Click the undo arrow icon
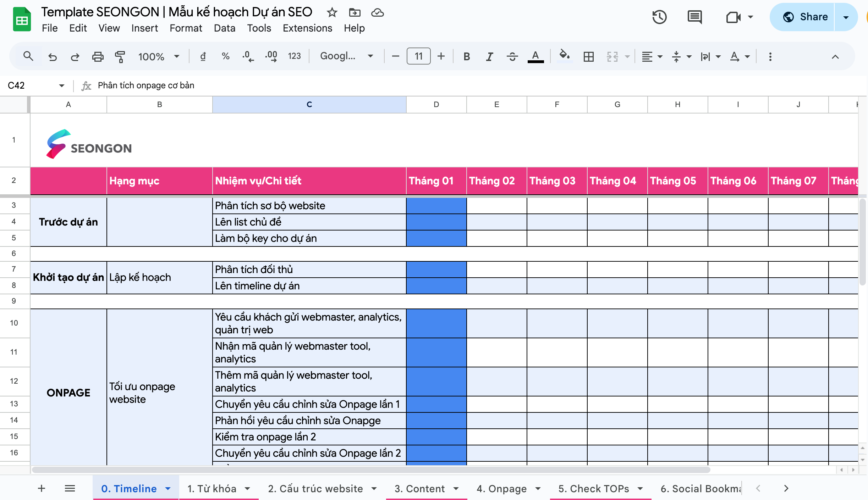The height and width of the screenshot is (500, 868). (53, 56)
